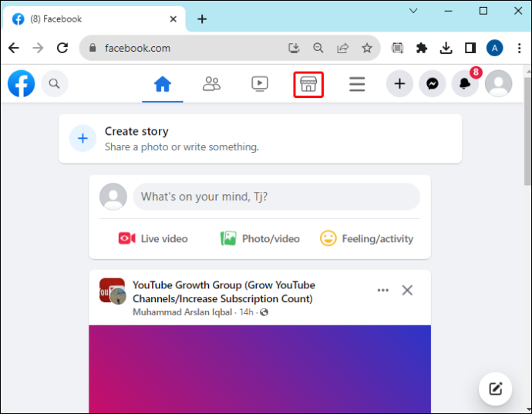Go back in browser history
532x414 pixels.
point(14,49)
